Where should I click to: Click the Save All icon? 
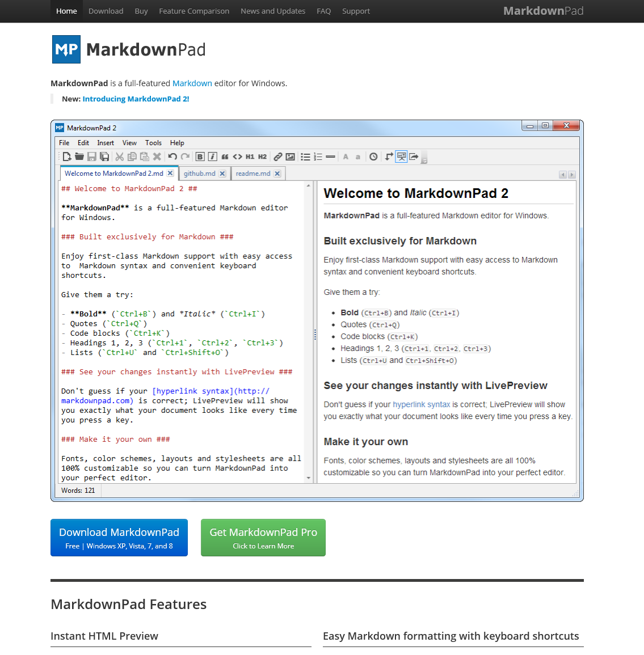tap(104, 157)
